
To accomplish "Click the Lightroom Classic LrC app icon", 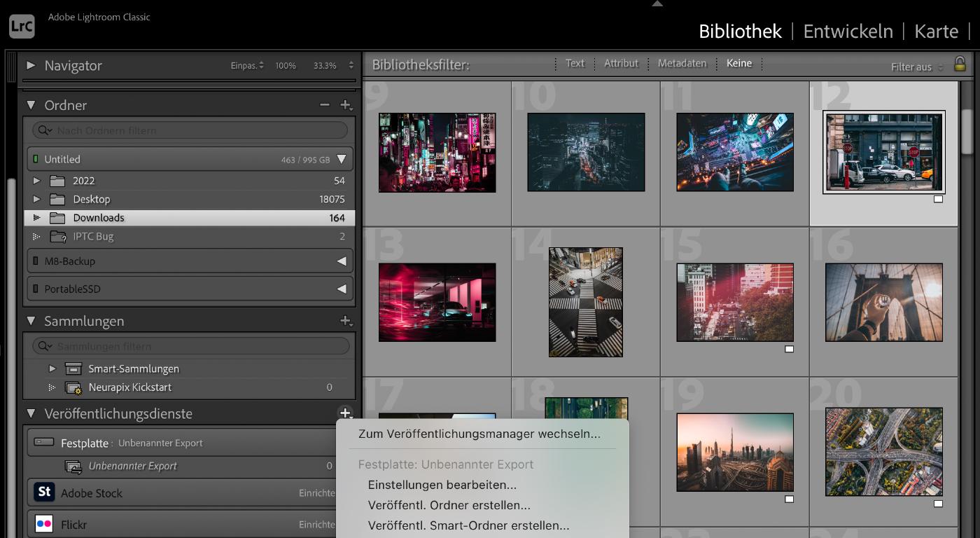I will click(x=22, y=26).
